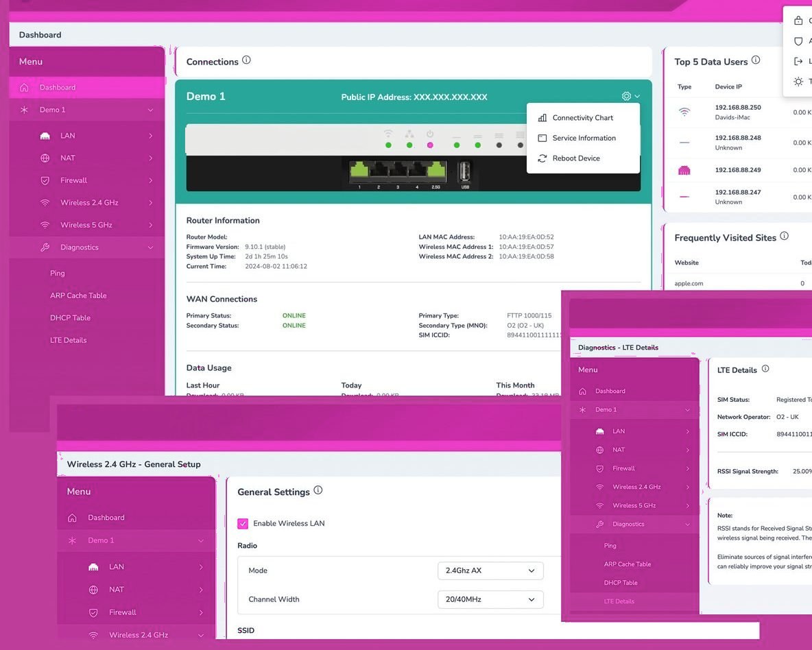Collapse Demo 1 in the LTE Details window
This screenshot has height=650, width=812.
[x=634, y=410]
